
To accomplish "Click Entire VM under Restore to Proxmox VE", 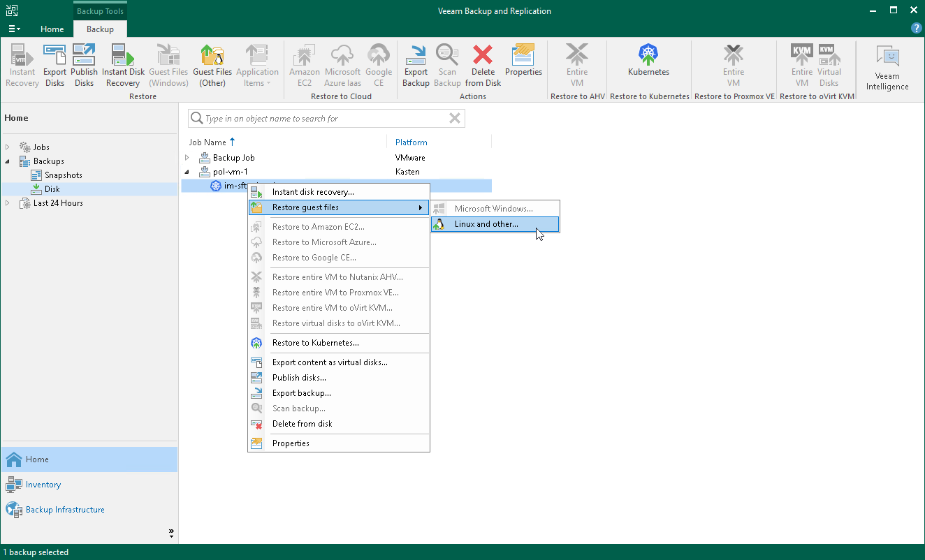I will click(x=734, y=66).
